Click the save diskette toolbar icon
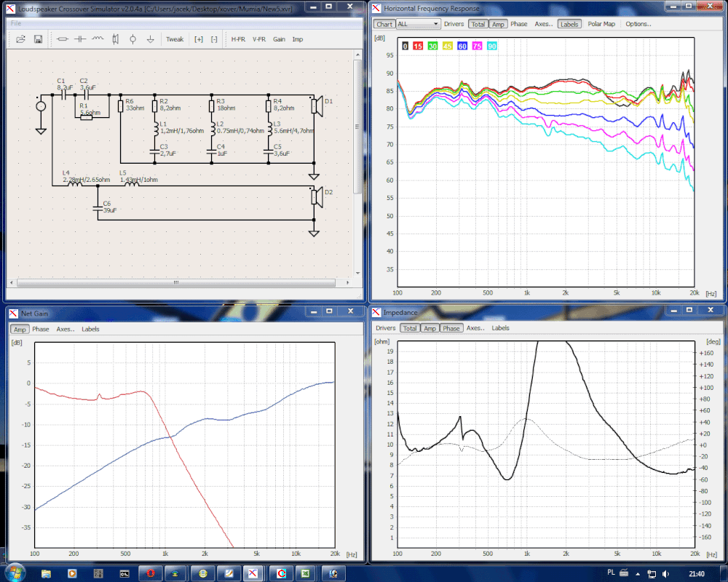Screen dimensions: 728x582 pos(38,39)
